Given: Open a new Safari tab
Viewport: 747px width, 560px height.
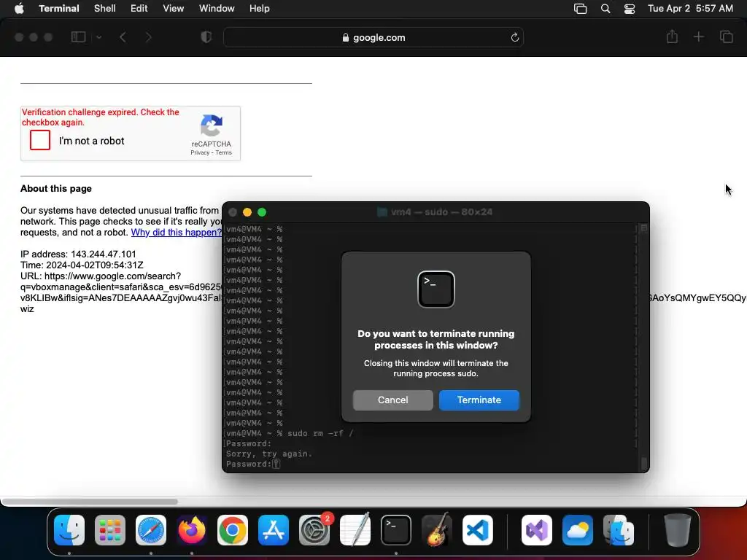Looking at the screenshot, I should pos(698,36).
